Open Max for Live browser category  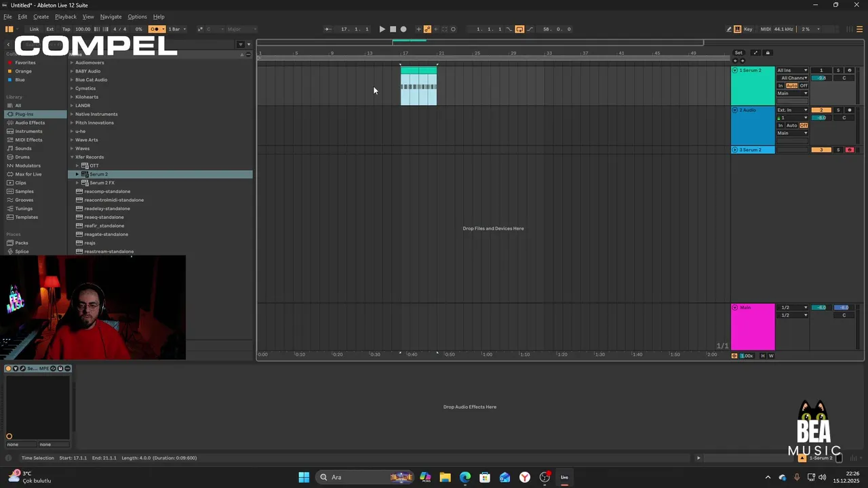[x=28, y=174]
